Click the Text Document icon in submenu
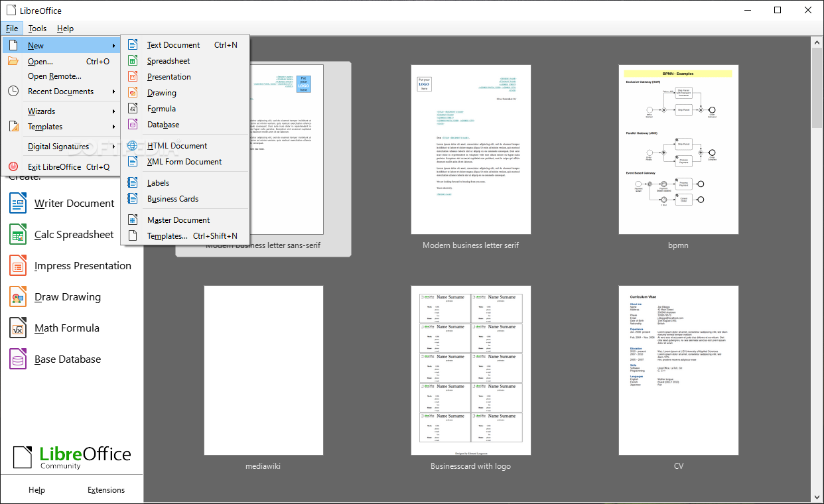824x504 pixels. pos(133,45)
